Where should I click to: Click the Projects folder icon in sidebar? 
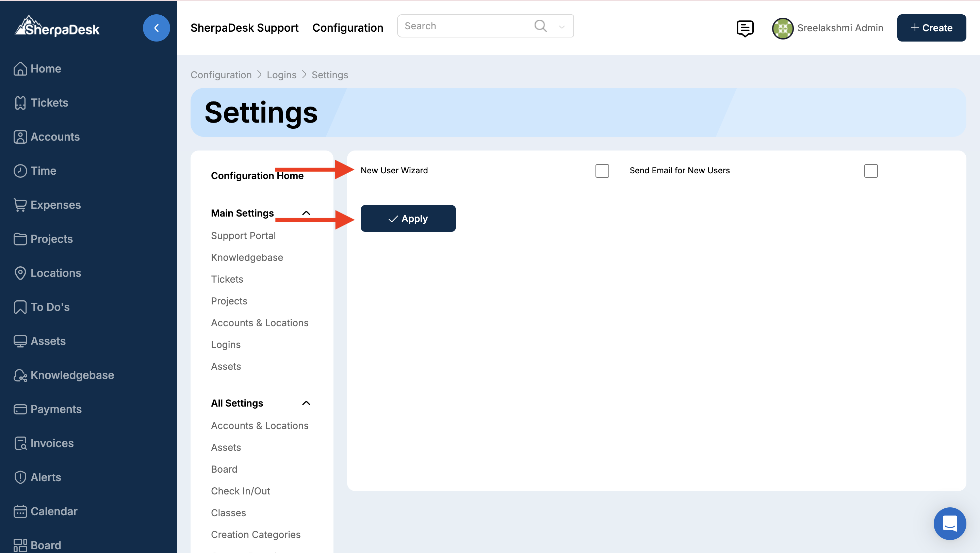tap(20, 239)
